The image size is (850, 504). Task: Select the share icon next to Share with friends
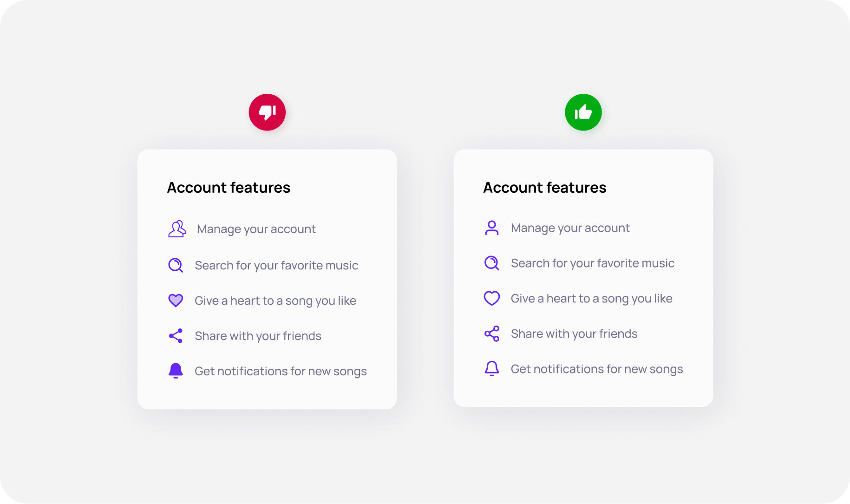coord(176,335)
